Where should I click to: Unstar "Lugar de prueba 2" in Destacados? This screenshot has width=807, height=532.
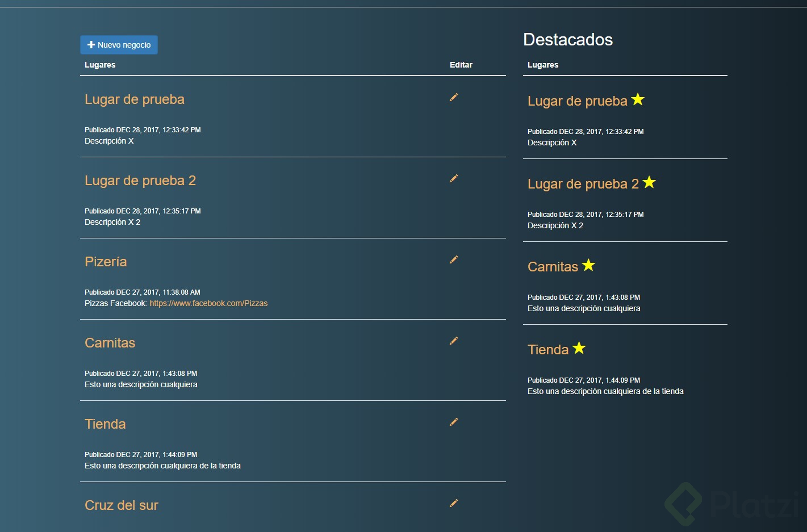pyautogui.click(x=649, y=182)
